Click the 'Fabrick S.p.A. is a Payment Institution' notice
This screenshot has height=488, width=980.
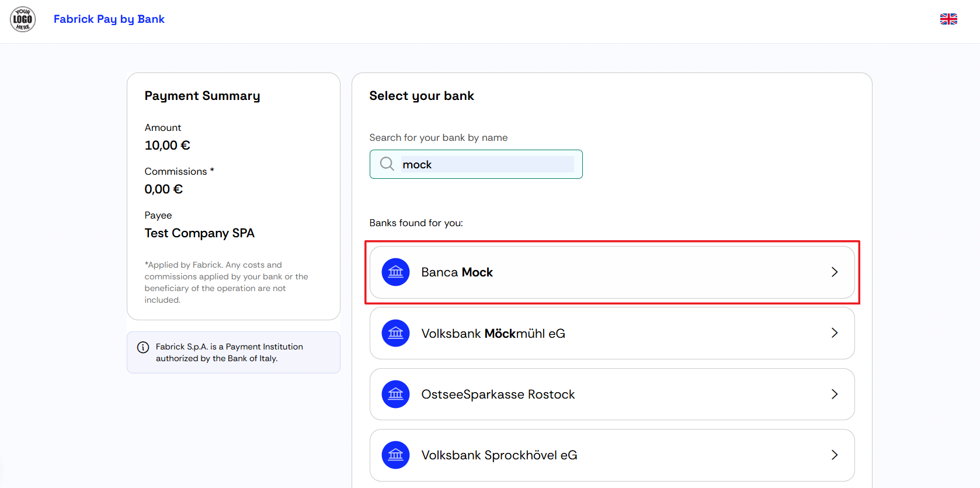(229, 352)
